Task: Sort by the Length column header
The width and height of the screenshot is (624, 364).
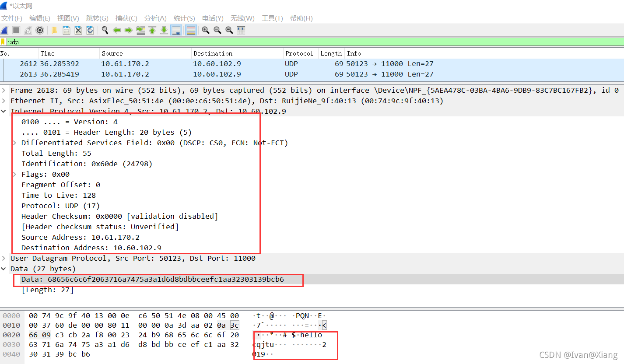Action: click(332, 53)
